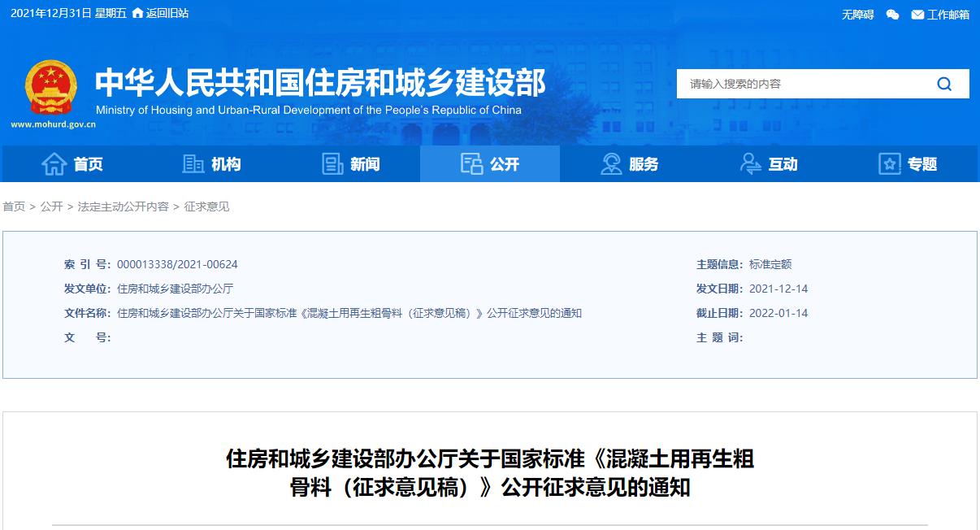Click 法定主动公开内容 breadcrumb link

point(124,206)
